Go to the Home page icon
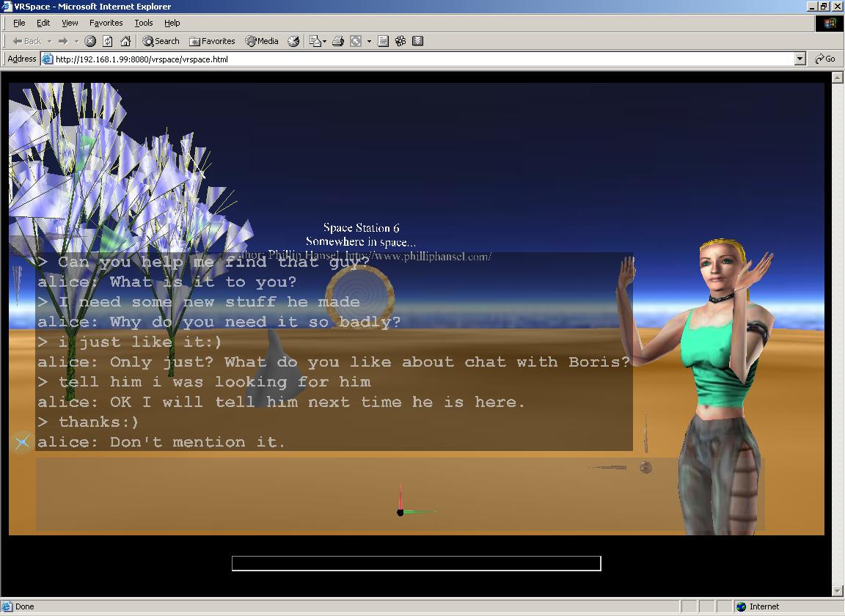This screenshot has height=616, width=845. (125, 41)
